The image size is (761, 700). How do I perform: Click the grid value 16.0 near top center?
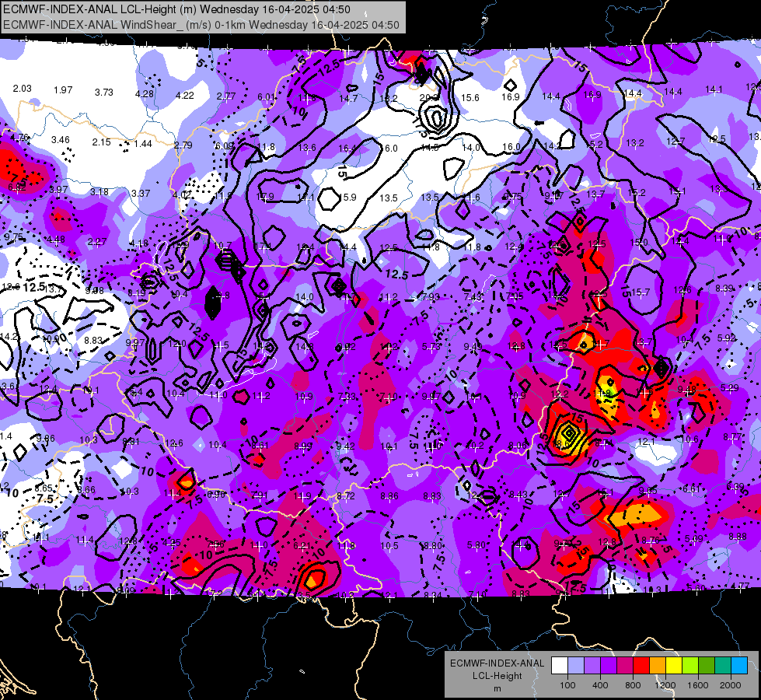point(388,148)
